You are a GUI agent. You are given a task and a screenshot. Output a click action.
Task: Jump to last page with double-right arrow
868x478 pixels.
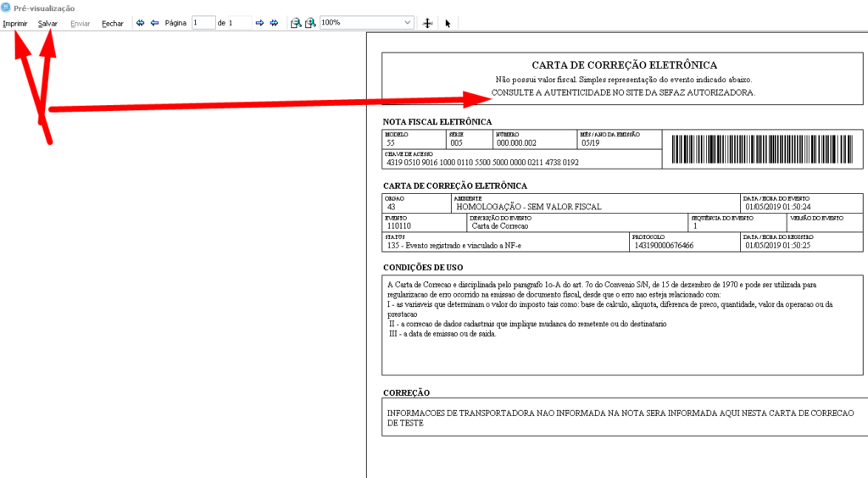coord(274,23)
